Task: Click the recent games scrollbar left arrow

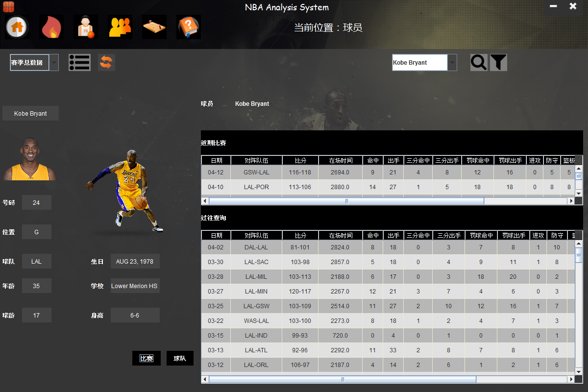Action: (205, 201)
